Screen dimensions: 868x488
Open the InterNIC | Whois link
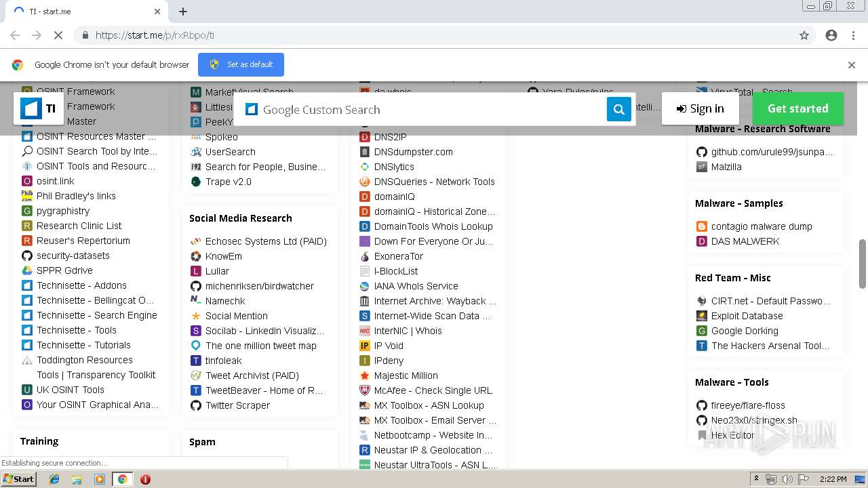pos(408,331)
